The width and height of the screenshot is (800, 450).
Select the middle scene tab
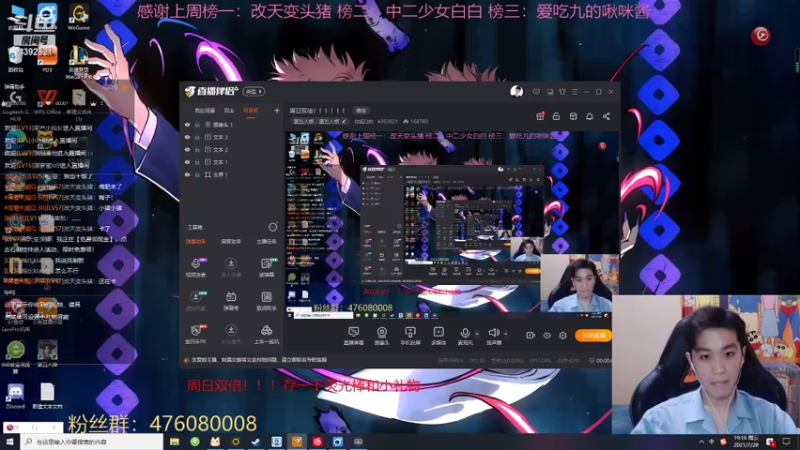[229, 111]
